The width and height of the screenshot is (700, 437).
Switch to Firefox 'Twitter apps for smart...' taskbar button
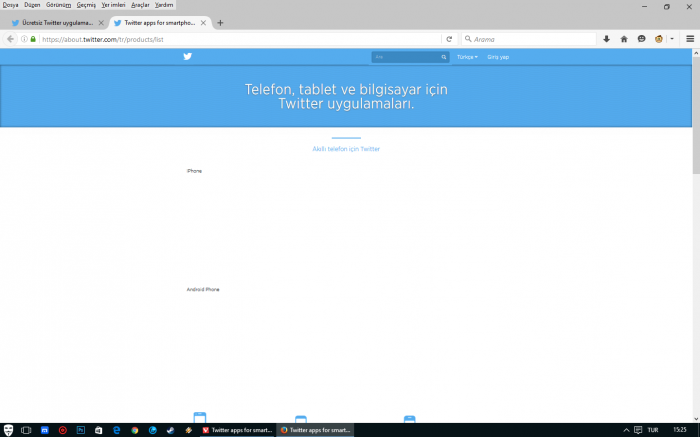pos(316,430)
